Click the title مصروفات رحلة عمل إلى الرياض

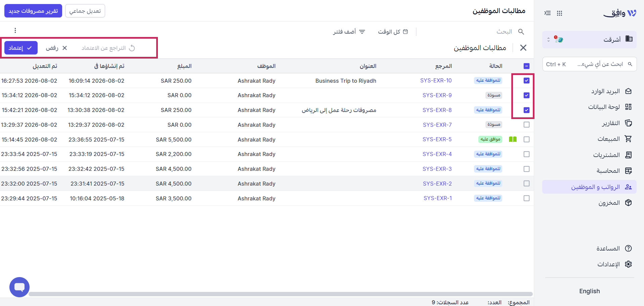pyautogui.click(x=339, y=110)
